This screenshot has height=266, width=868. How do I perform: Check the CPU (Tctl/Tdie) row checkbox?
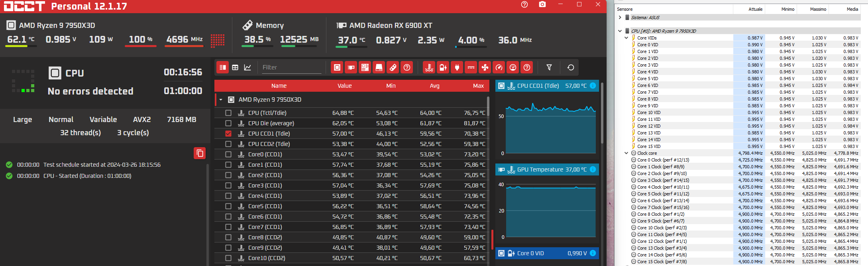[228, 113]
